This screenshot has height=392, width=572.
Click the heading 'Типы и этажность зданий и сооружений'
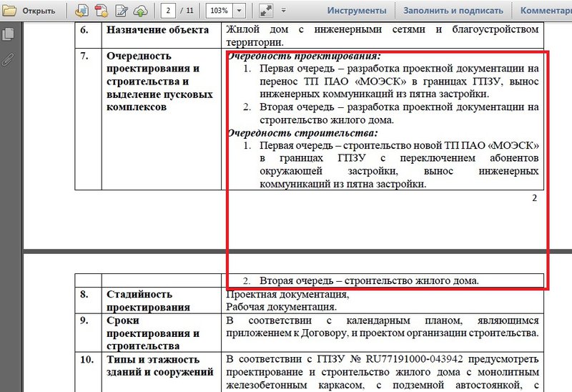pos(159,366)
